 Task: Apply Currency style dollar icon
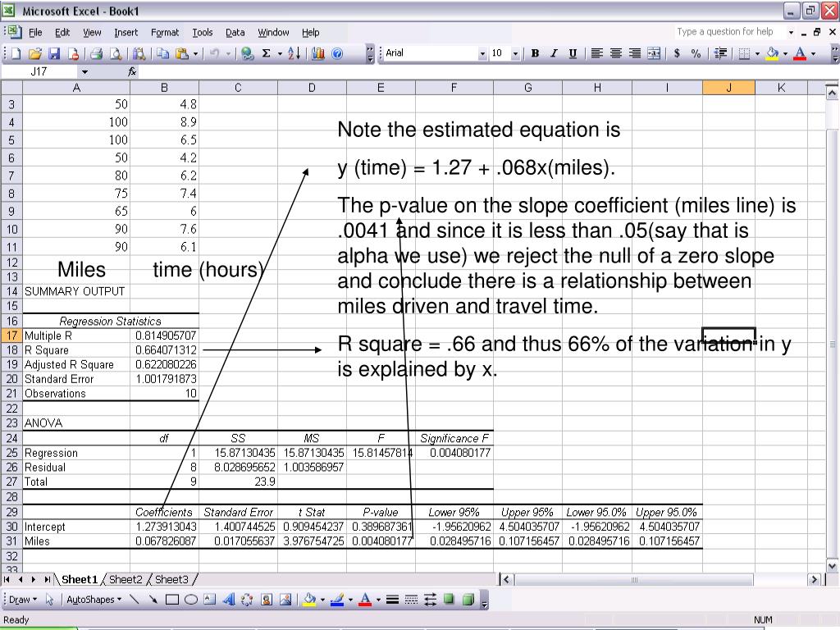click(677, 53)
